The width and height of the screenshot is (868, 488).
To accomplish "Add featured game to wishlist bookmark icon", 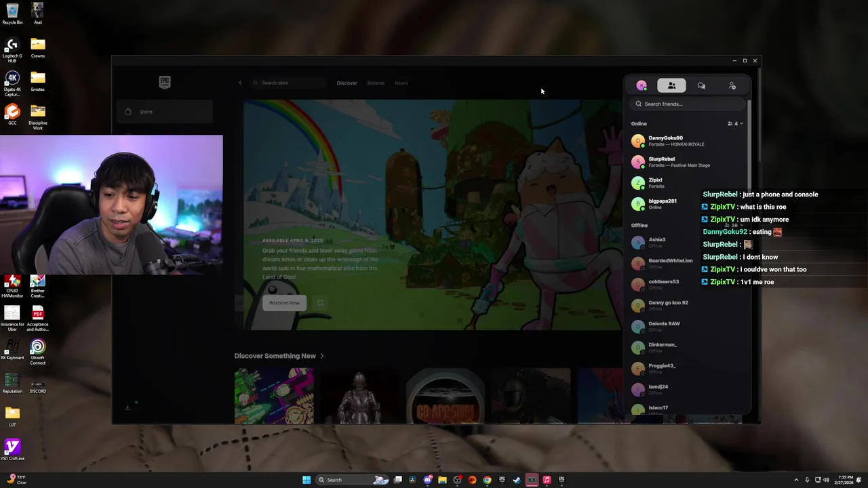I will [320, 303].
